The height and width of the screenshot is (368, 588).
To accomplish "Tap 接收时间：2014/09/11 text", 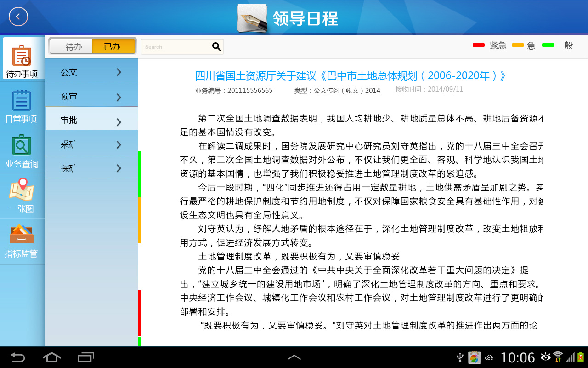I will (429, 89).
